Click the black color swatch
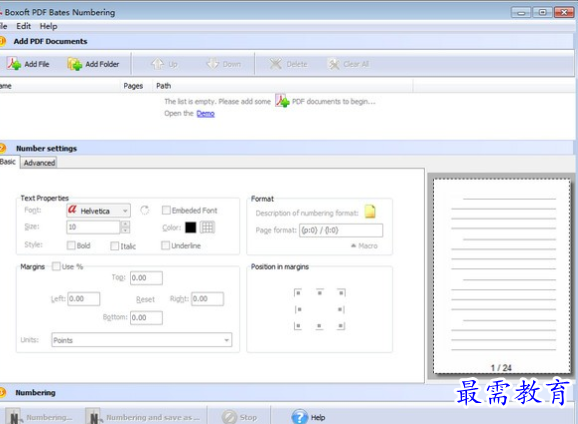Screen dimensions: 578x424 click(x=191, y=227)
